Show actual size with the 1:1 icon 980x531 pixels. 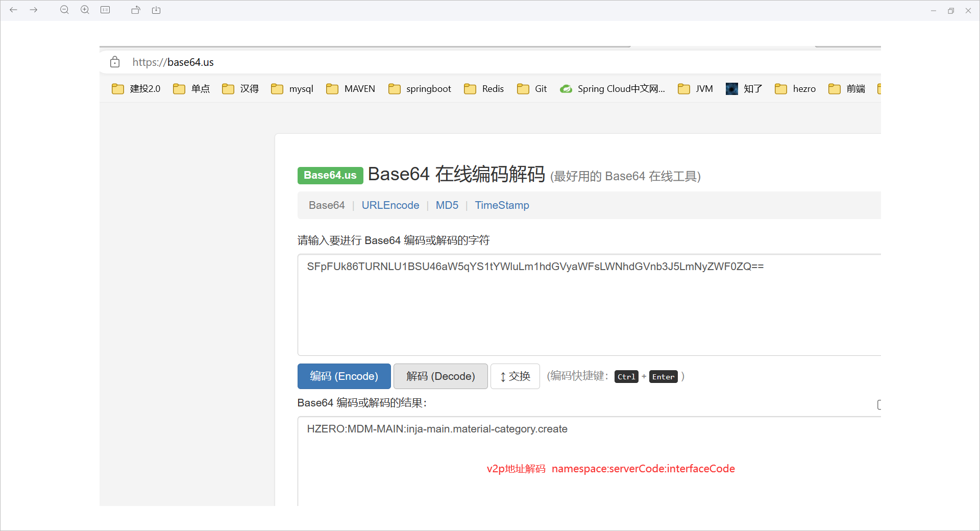tap(105, 10)
